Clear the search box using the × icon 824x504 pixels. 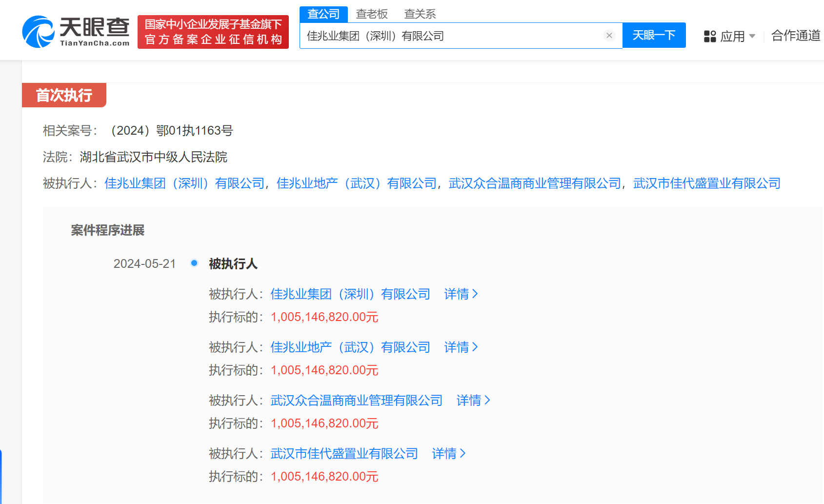coord(609,35)
